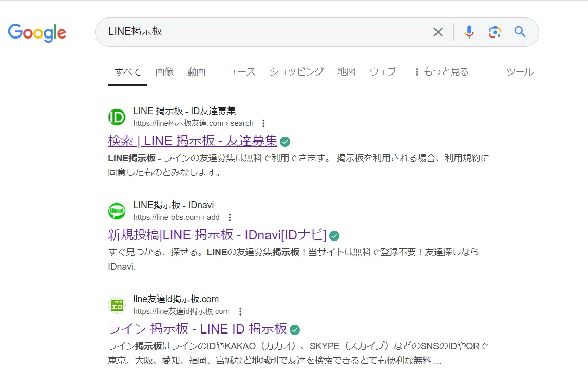The image size is (588, 388).
Task: Open more options for line-bbs.com result
Action: [230, 217]
